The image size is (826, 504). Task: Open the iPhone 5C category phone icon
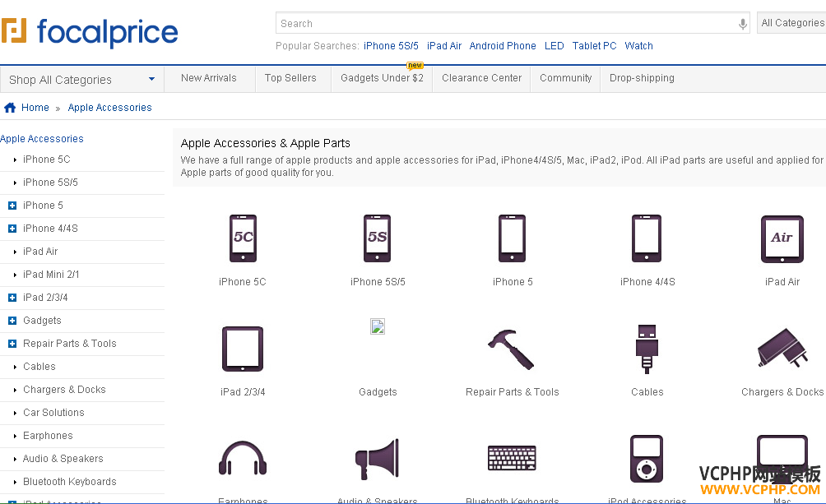click(243, 238)
